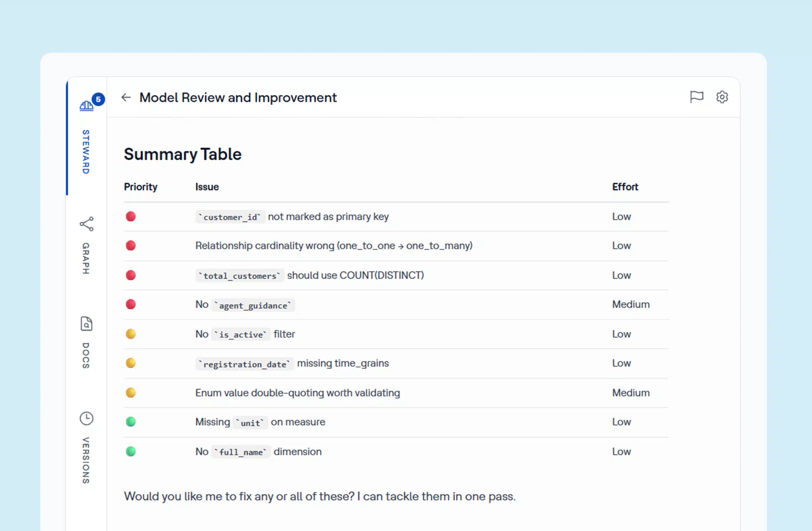Click the 'dimension' text in last row
The height and width of the screenshot is (531, 812).
298,451
